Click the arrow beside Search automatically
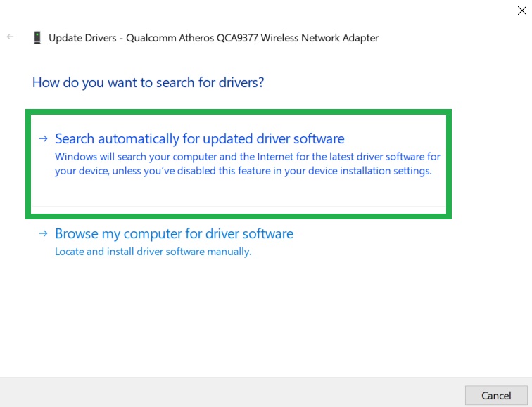 coord(43,138)
